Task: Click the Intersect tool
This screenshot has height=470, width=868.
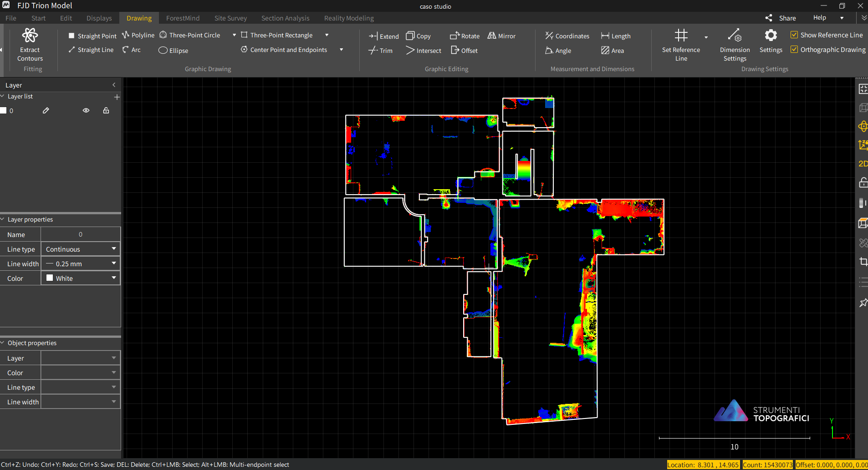Action: (x=424, y=51)
